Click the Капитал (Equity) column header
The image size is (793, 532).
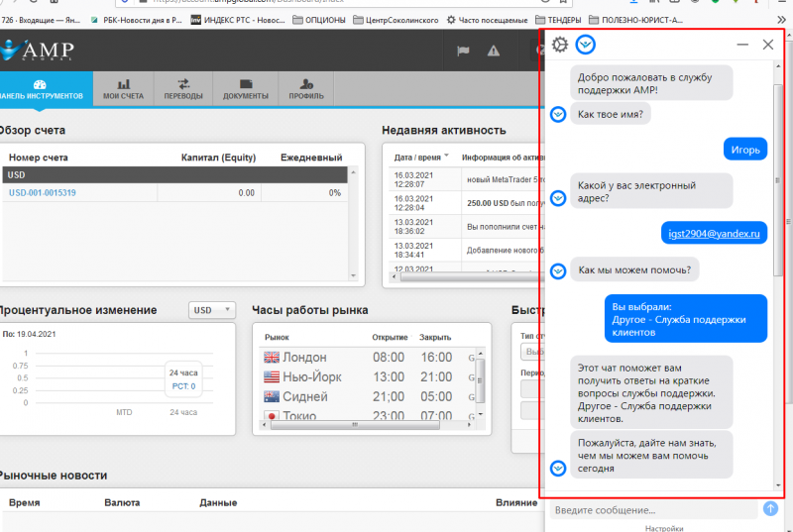pyautogui.click(x=218, y=158)
